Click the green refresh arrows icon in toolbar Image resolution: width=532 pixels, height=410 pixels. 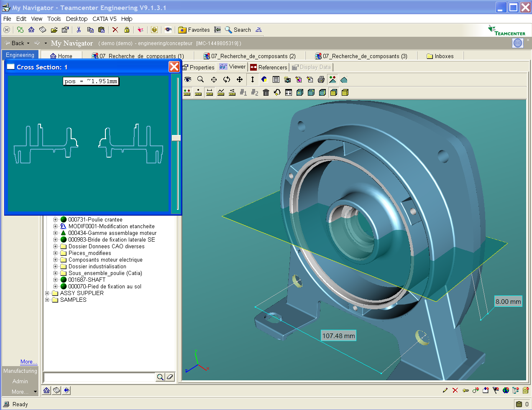tap(20, 30)
